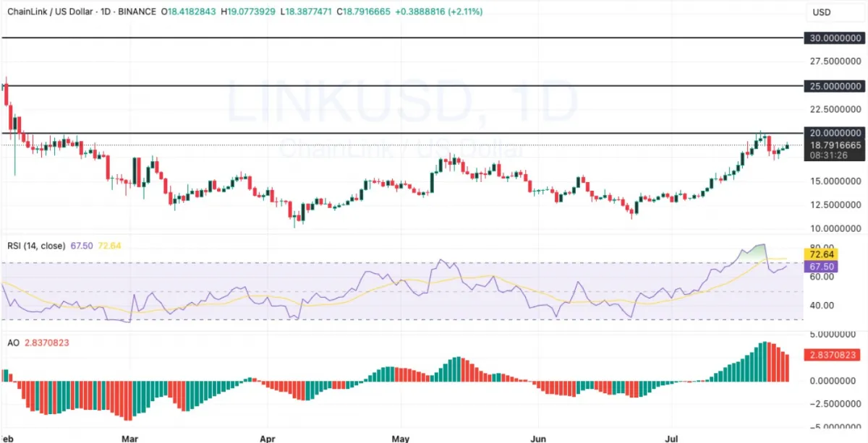Click the 40.00 RSI axis tick

(x=822, y=305)
